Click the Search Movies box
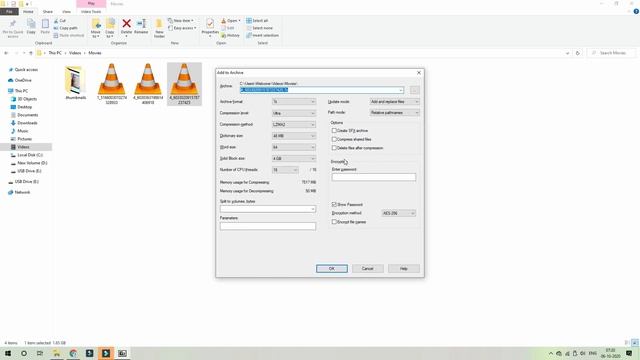 click(x=611, y=53)
